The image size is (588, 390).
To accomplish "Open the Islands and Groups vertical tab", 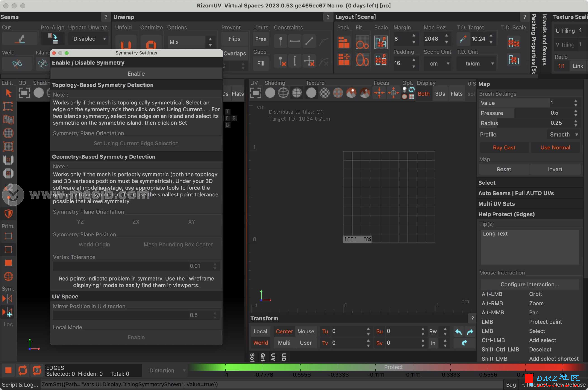I will [544, 39].
